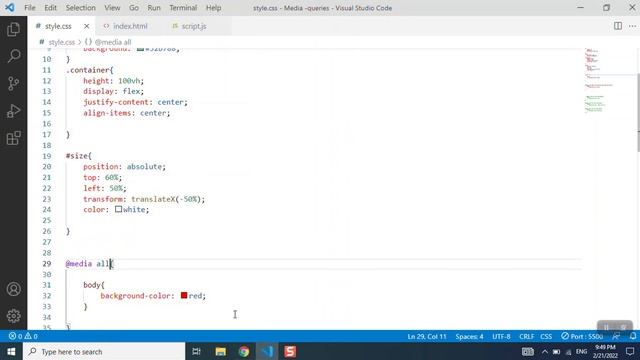640x360 pixels.
Task: Click UTF-8 encoding in status bar
Action: [x=501, y=336]
